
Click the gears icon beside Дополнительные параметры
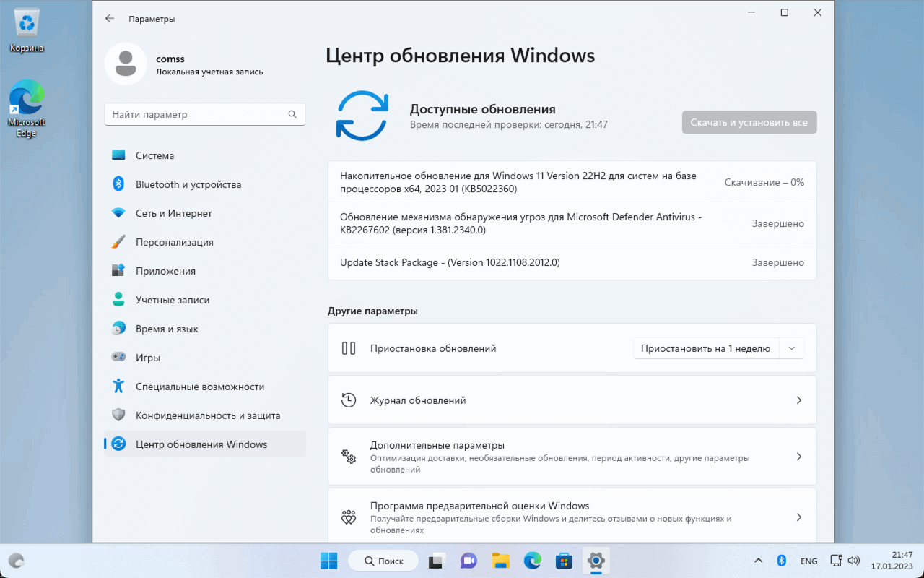point(349,457)
